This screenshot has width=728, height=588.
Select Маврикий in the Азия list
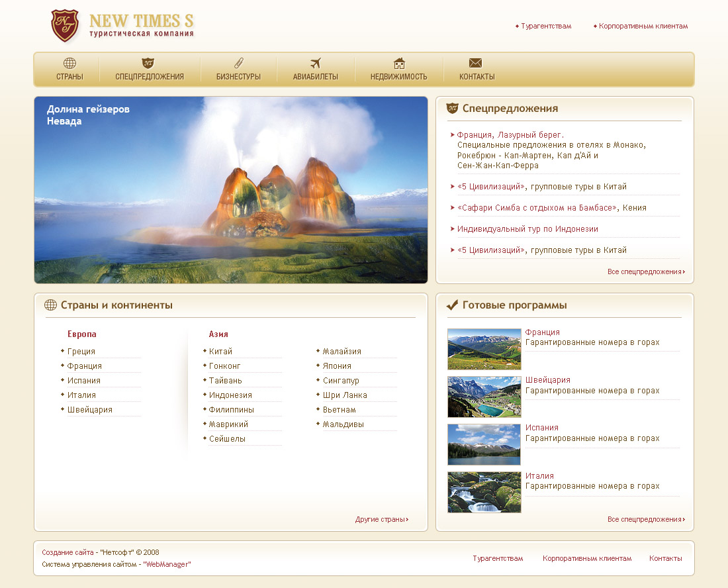point(228,424)
